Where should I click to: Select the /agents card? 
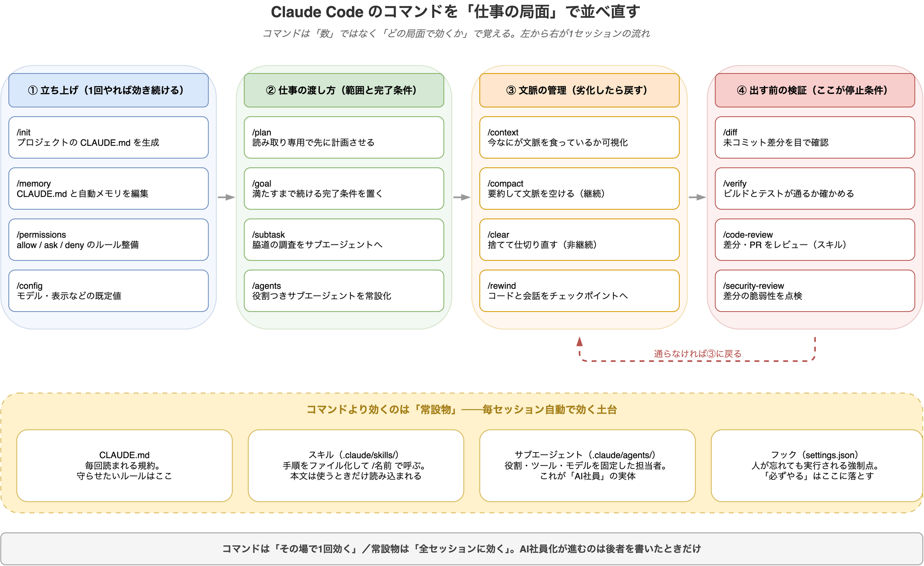344,291
